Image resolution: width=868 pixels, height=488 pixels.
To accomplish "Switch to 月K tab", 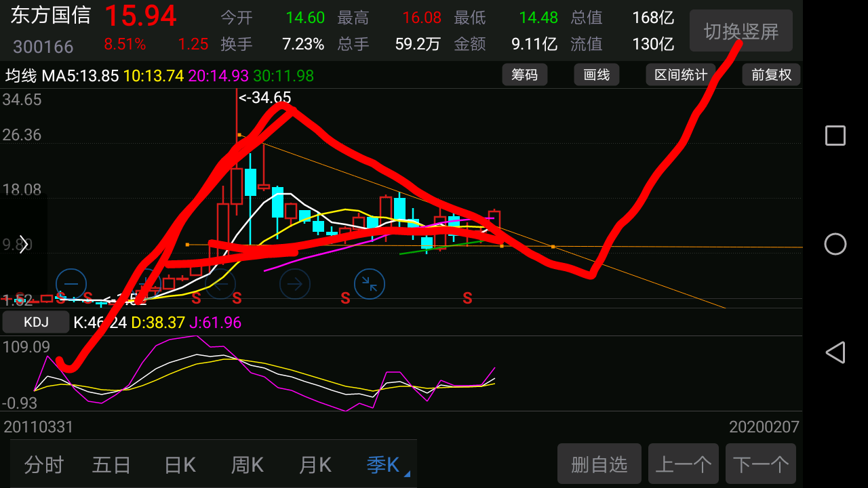I will pos(315,465).
